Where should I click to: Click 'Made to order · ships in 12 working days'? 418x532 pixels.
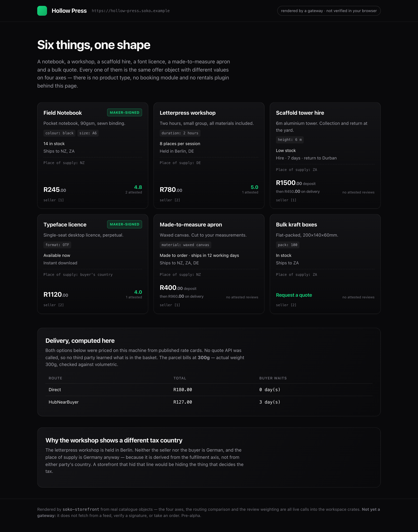pyautogui.click(x=199, y=255)
